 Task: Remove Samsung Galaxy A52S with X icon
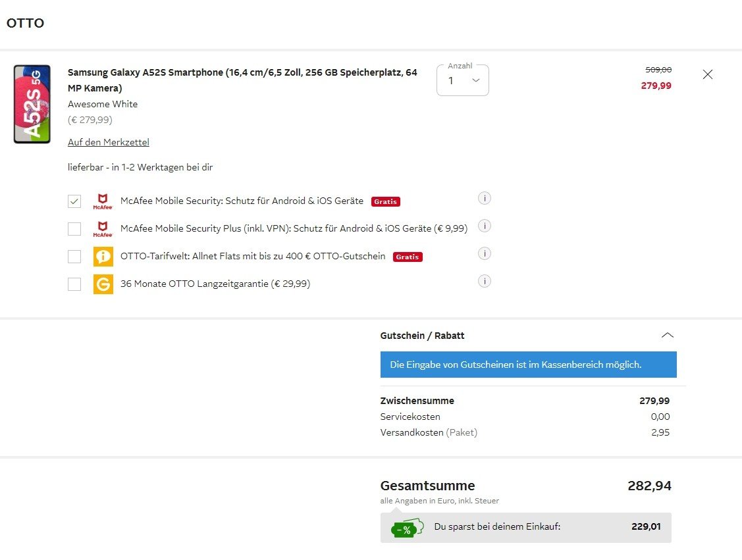[708, 74]
